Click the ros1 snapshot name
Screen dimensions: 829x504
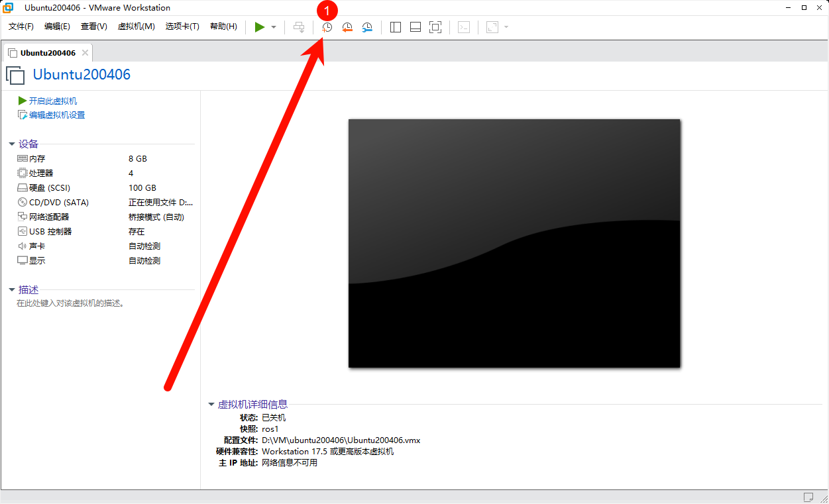click(270, 429)
